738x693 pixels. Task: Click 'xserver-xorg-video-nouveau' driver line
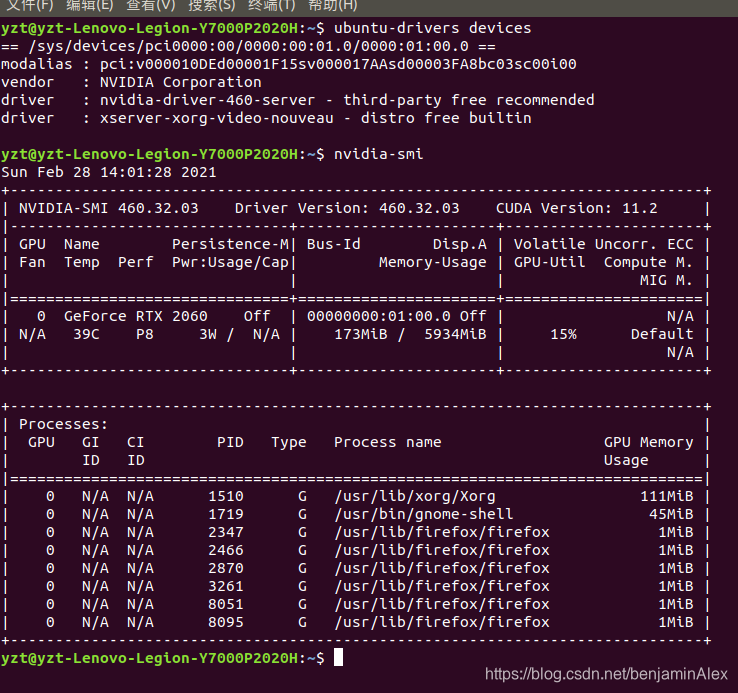coord(217,118)
